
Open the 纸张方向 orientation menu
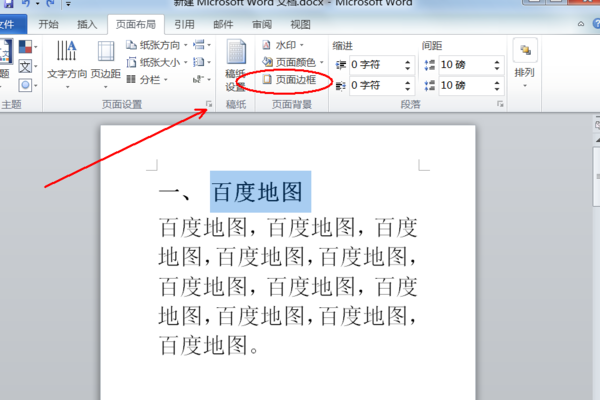click(157, 45)
